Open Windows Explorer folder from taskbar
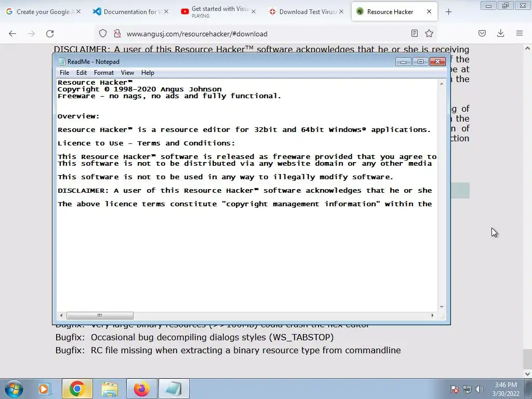Viewport: 532px width, 399px height. (110, 389)
